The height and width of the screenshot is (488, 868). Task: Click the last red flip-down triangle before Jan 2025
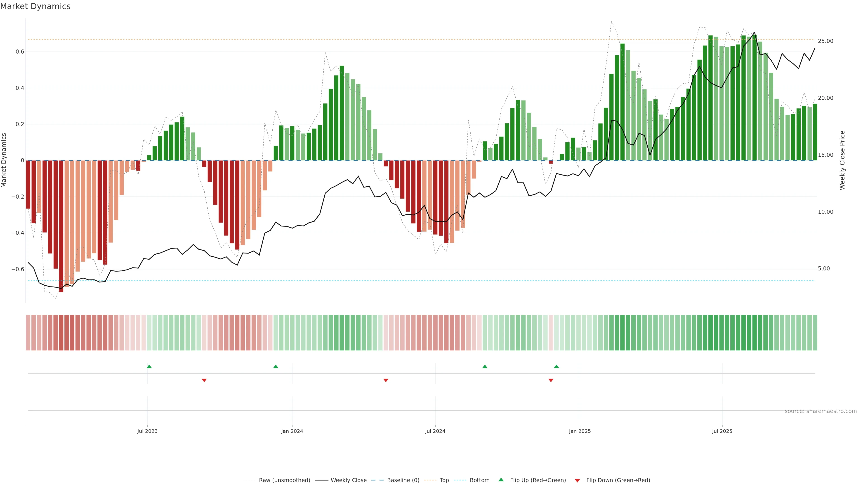coord(551,380)
